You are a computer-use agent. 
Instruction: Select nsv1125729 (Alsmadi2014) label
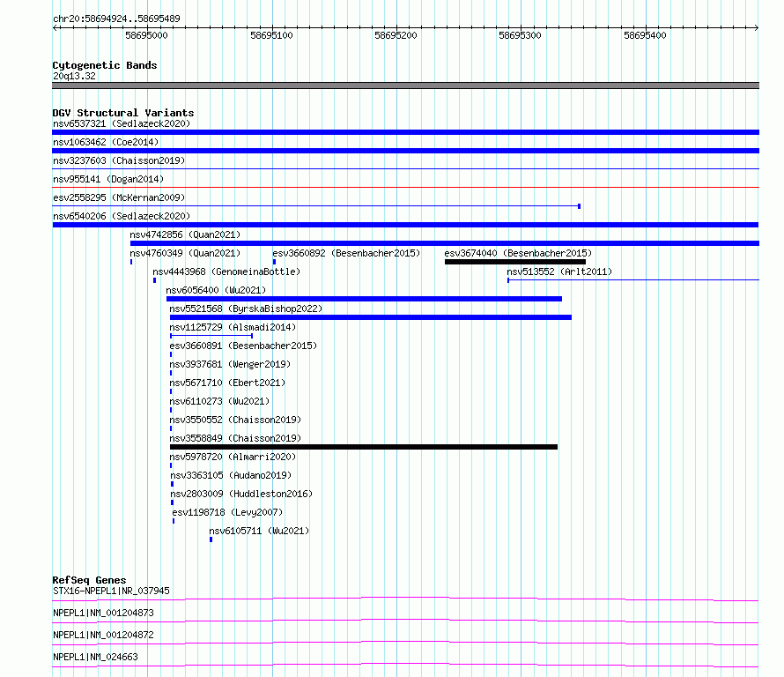click(233, 327)
